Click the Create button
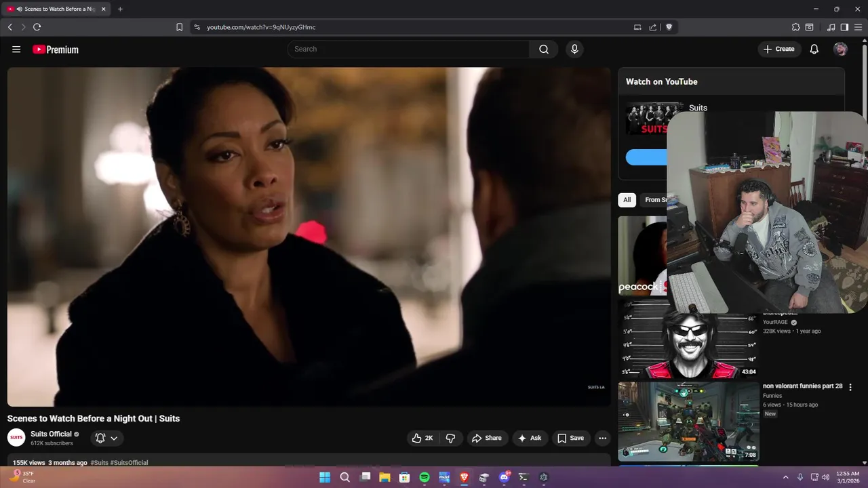This screenshot has width=868, height=488. (779, 49)
